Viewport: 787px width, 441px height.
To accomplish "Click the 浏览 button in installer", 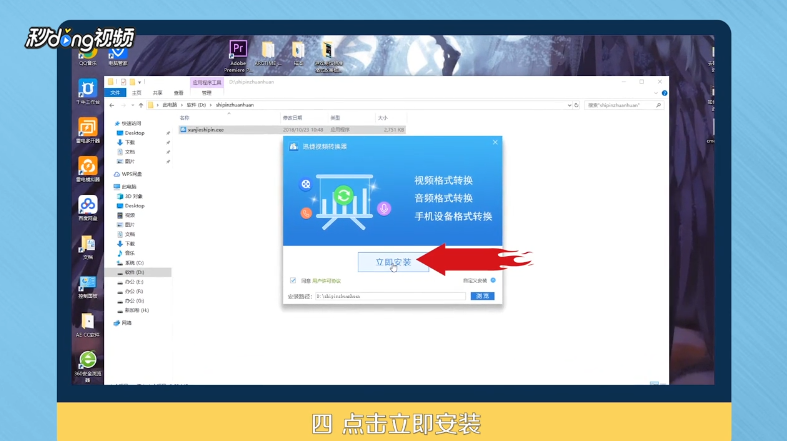I will (482, 296).
